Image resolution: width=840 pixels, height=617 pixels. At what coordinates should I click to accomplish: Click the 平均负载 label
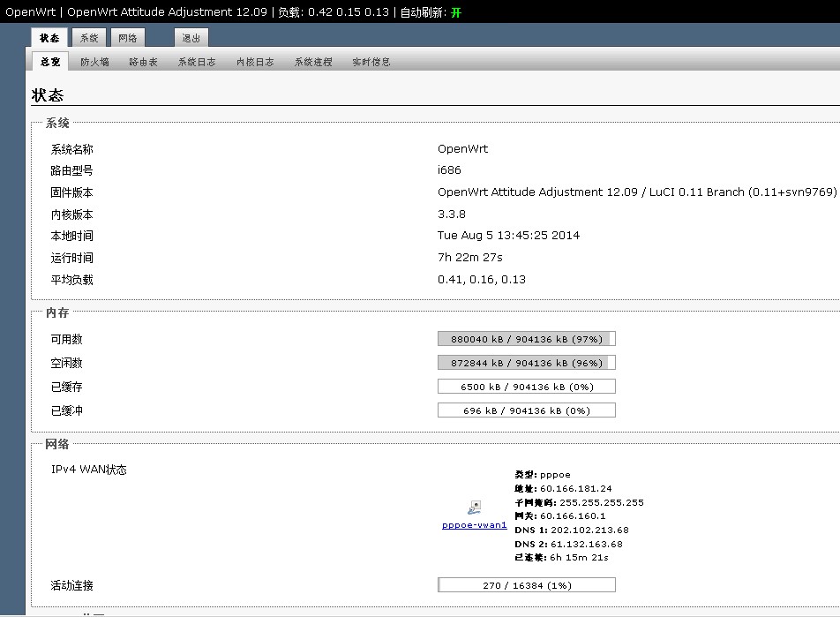point(71,280)
